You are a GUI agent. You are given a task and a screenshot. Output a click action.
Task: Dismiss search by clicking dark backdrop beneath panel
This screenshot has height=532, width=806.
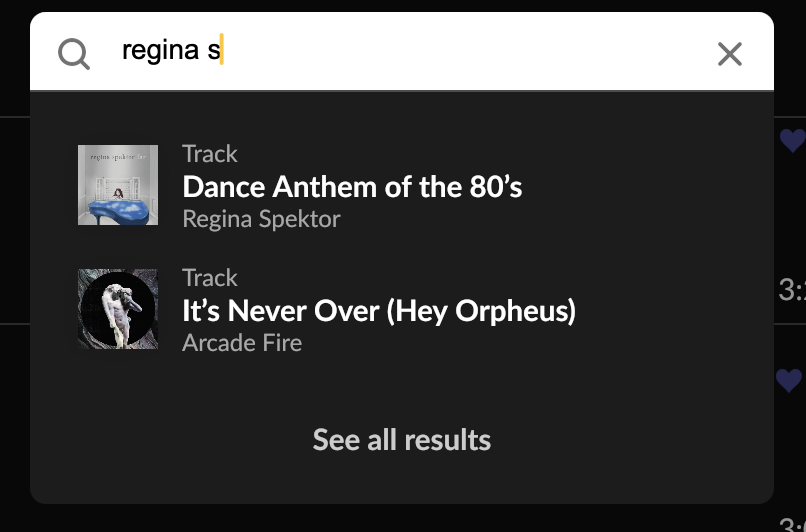[x=401, y=518]
